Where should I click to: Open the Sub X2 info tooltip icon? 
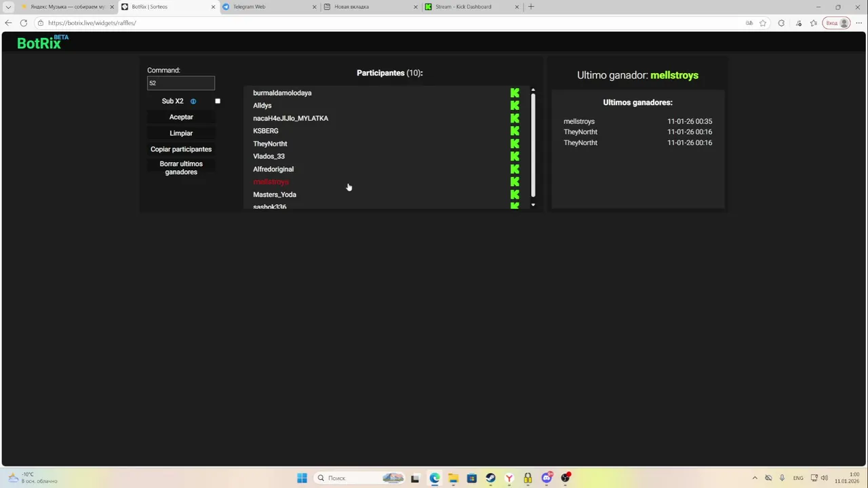(x=193, y=101)
